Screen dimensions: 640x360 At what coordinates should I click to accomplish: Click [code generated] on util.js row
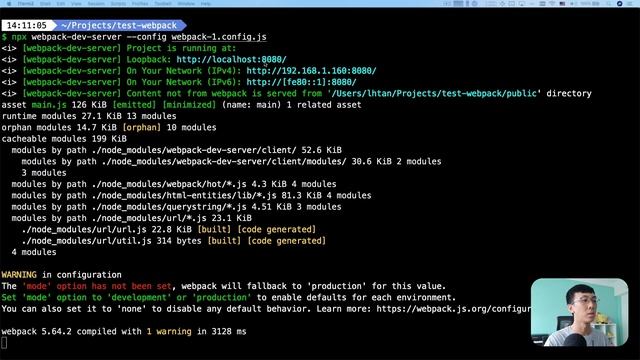coord(287,241)
